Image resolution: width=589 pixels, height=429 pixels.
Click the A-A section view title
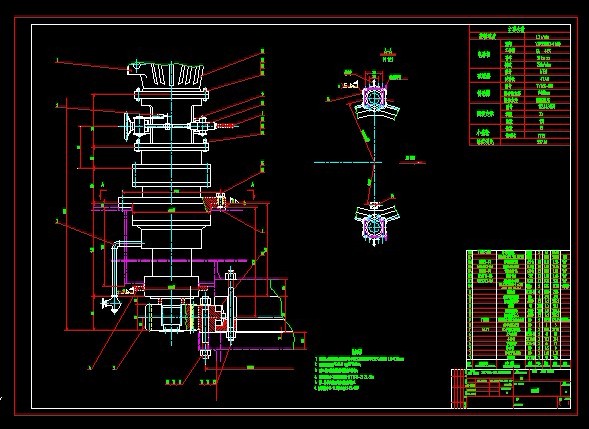[x=388, y=52]
